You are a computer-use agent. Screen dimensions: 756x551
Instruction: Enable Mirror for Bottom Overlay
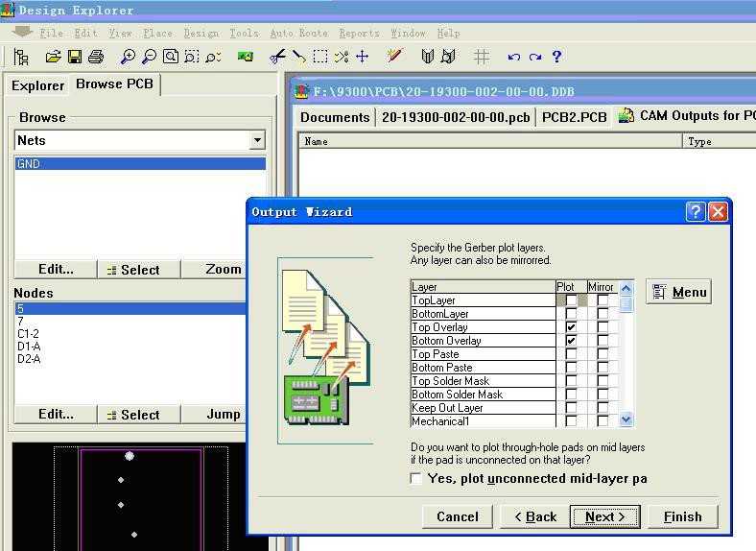click(602, 341)
